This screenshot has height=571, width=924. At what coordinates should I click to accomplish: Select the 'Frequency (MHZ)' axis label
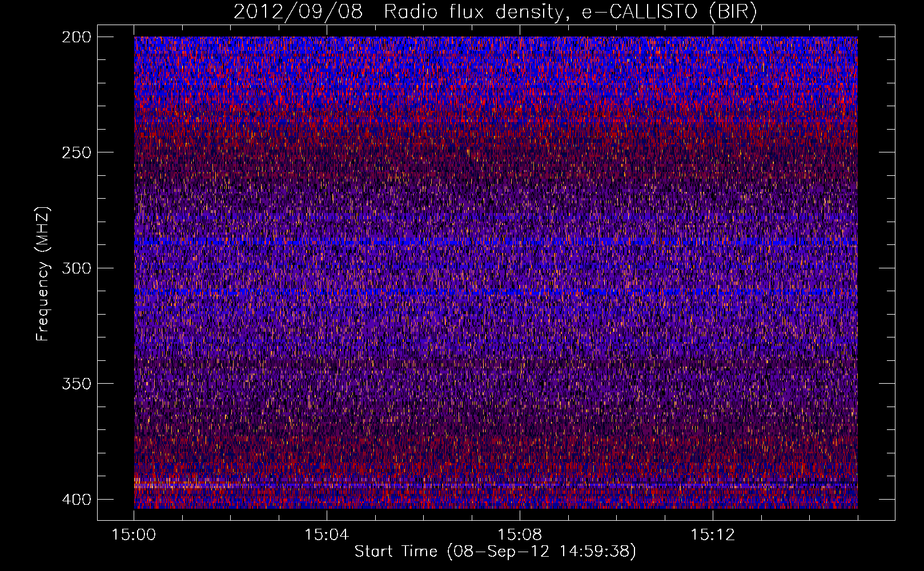click(x=43, y=274)
